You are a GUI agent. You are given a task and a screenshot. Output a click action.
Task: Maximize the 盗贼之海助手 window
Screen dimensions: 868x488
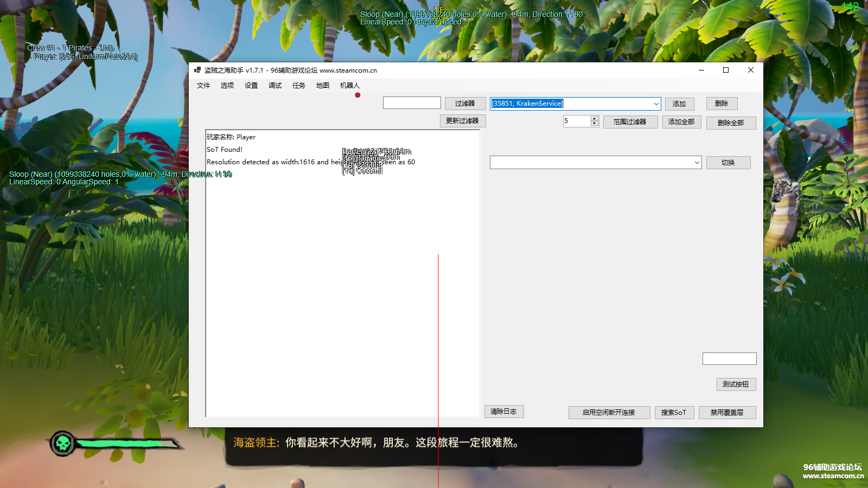click(x=726, y=70)
